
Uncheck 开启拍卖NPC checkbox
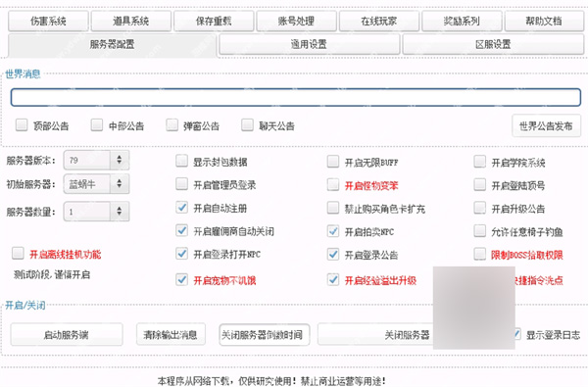click(333, 231)
